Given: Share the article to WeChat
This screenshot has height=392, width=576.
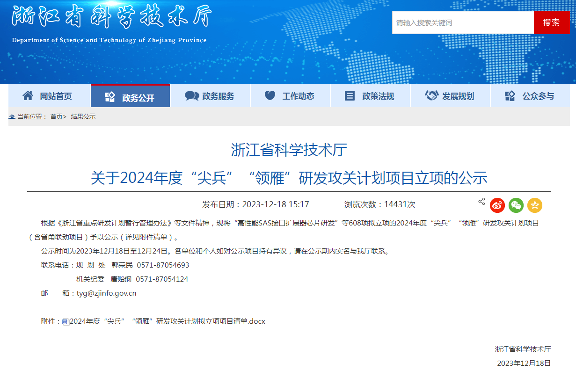Looking at the screenshot, I should point(516,205).
